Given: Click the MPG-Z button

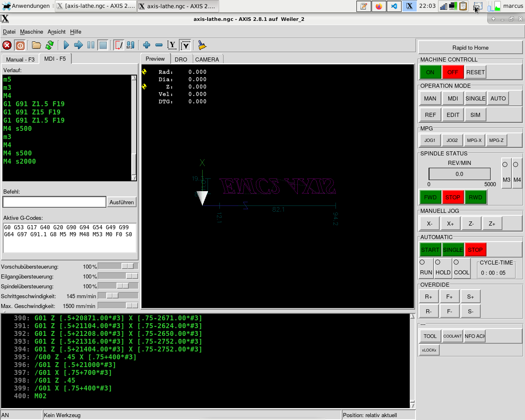Looking at the screenshot, I should pos(496,140).
